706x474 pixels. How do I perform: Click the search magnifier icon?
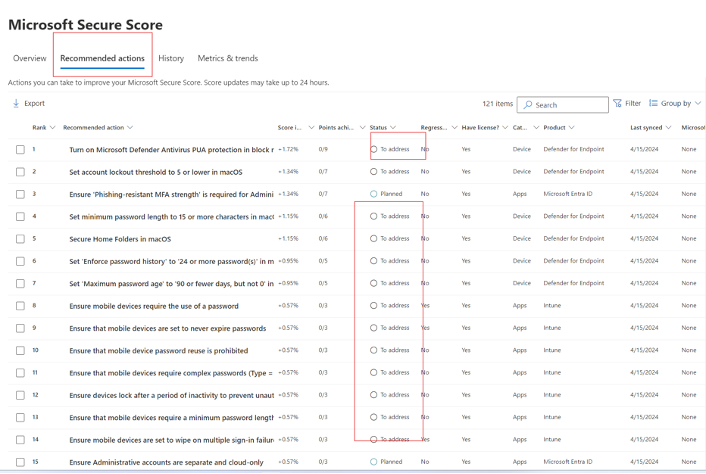(528, 104)
